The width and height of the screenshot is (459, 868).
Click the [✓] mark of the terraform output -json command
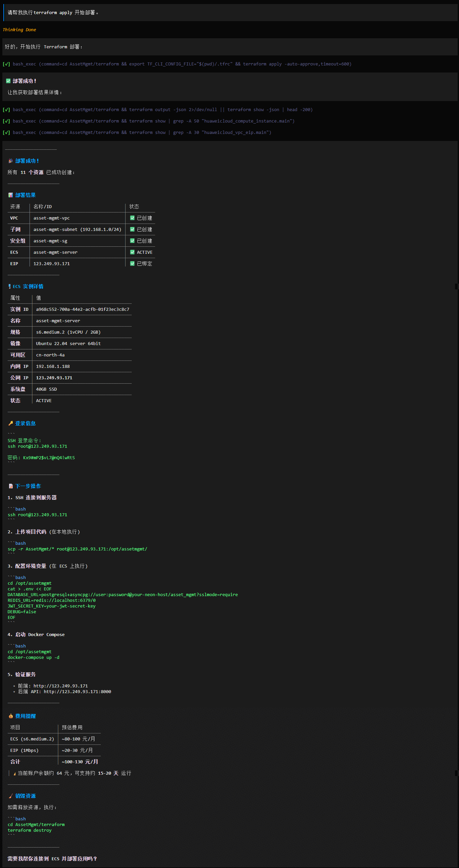coord(6,110)
